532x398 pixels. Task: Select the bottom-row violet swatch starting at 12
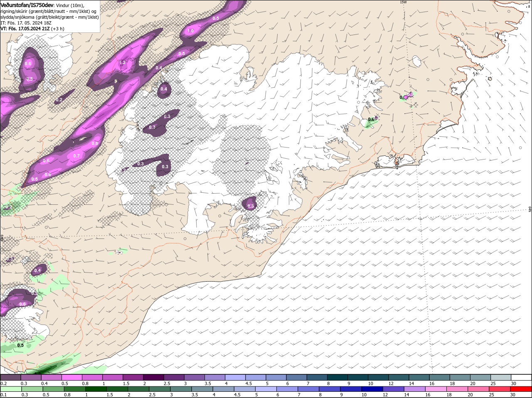pyautogui.click(x=394, y=389)
